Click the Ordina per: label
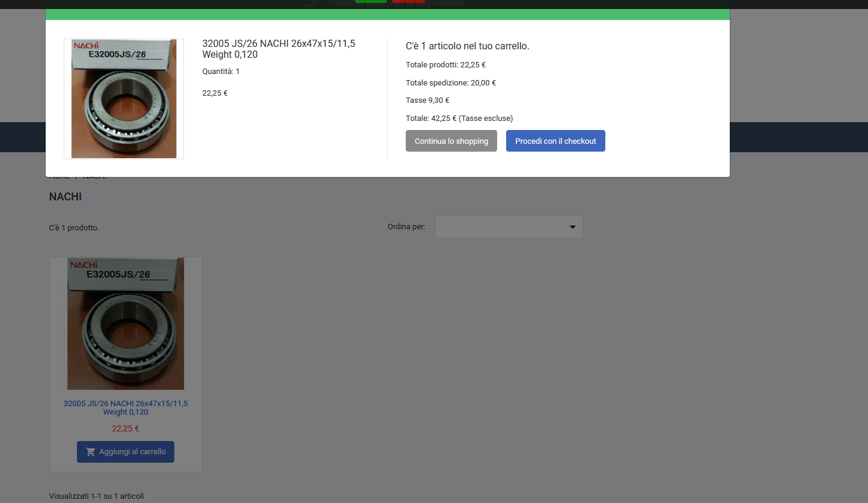 (406, 227)
